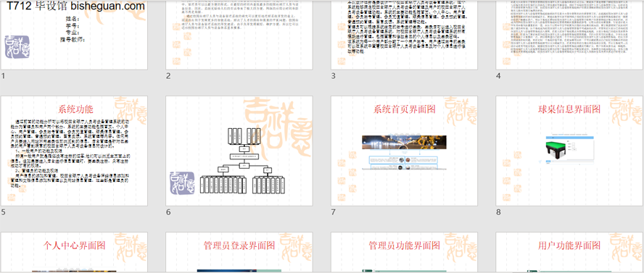Open slide titled 管理员登录界面图
The image size is (644, 273).
[239, 253]
